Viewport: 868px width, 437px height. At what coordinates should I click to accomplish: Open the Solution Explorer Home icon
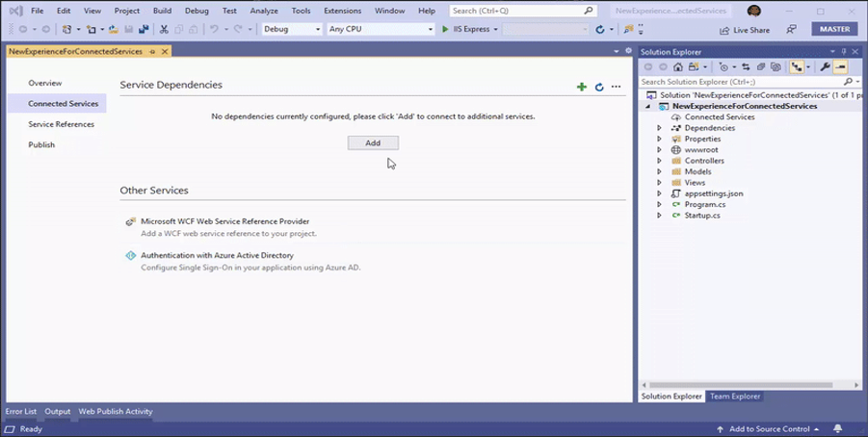coord(678,67)
